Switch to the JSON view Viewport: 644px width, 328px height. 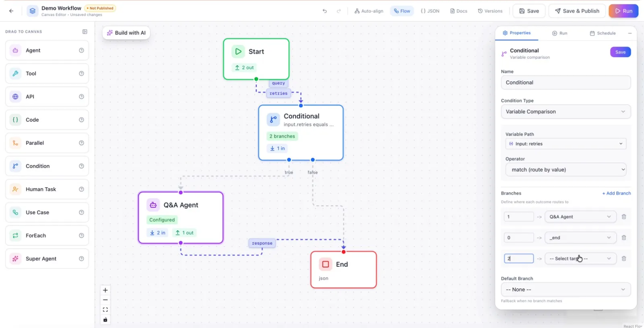(430, 11)
